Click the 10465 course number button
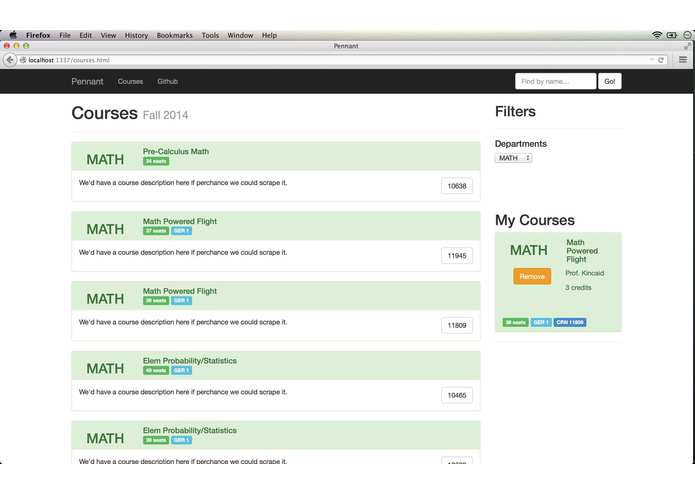This screenshot has height=494, width=695. [x=457, y=395]
